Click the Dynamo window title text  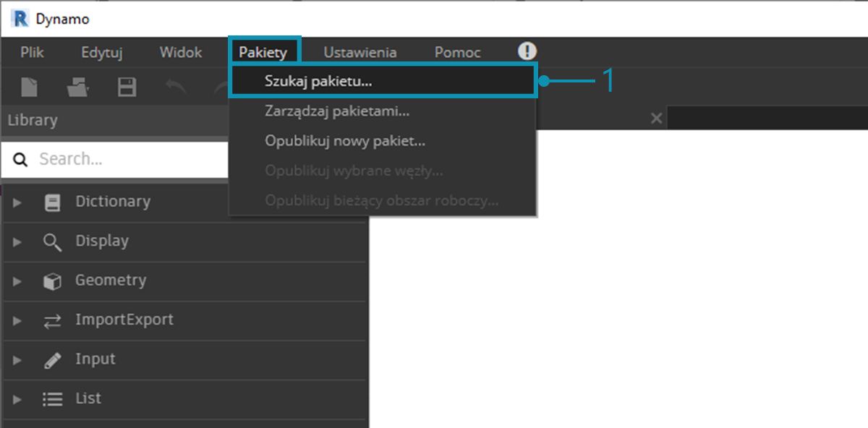pos(63,20)
